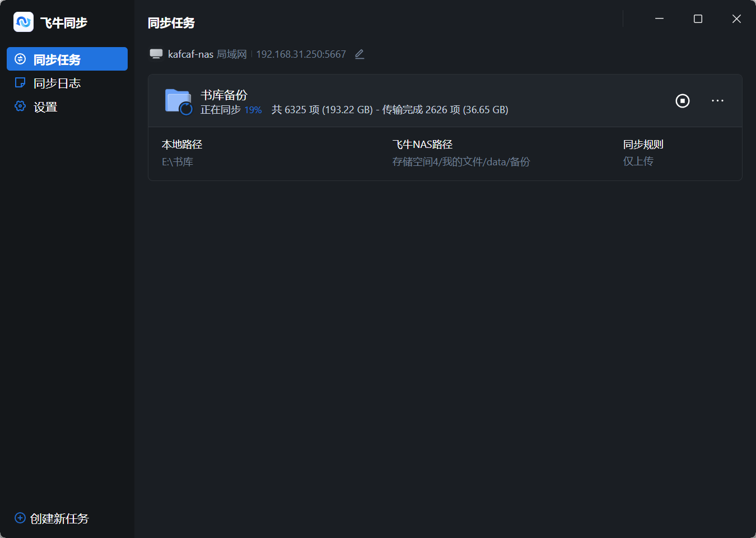Click the 局域网 connection label

232,54
